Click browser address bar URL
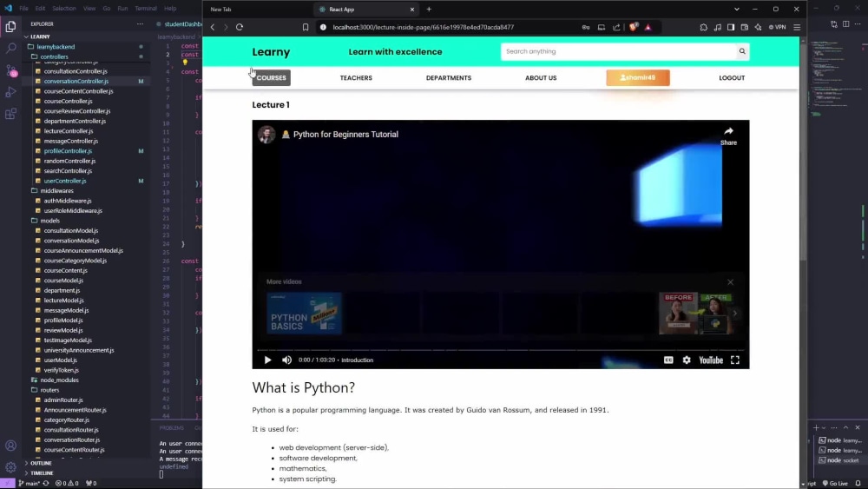The image size is (868, 489). tap(423, 27)
